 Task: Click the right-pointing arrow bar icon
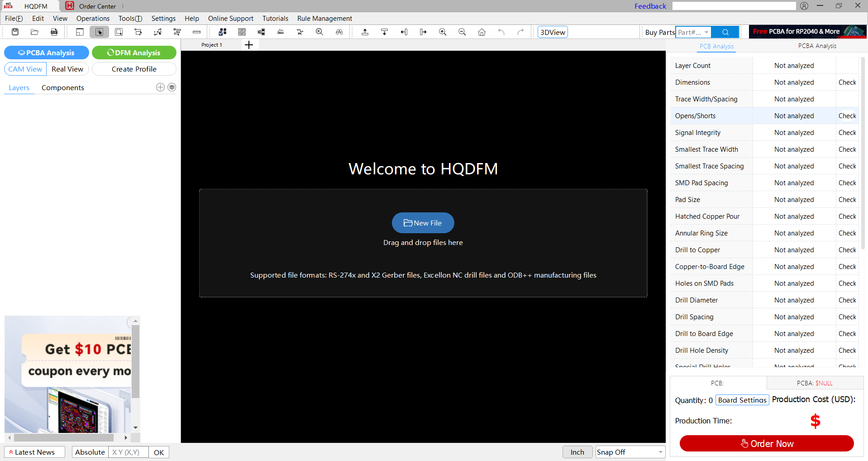click(x=423, y=32)
